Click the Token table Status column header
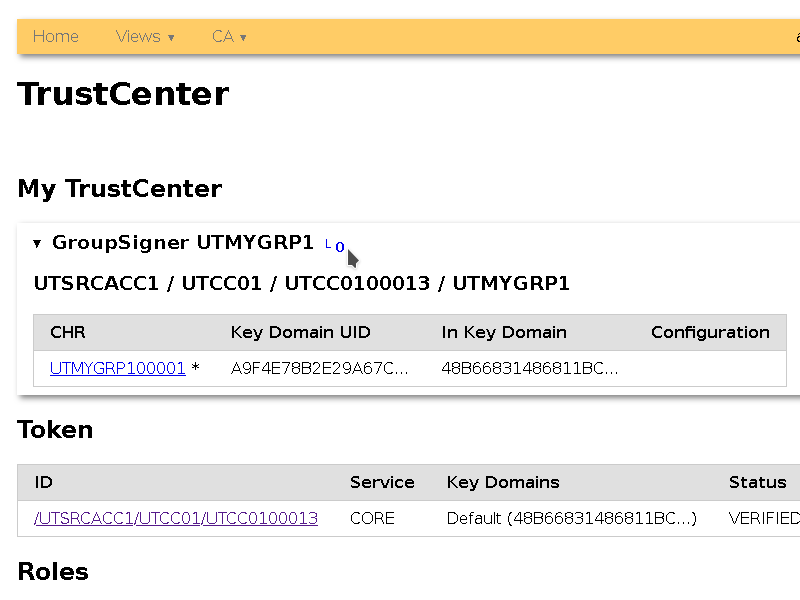800x600 pixels. tap(757, 482)
